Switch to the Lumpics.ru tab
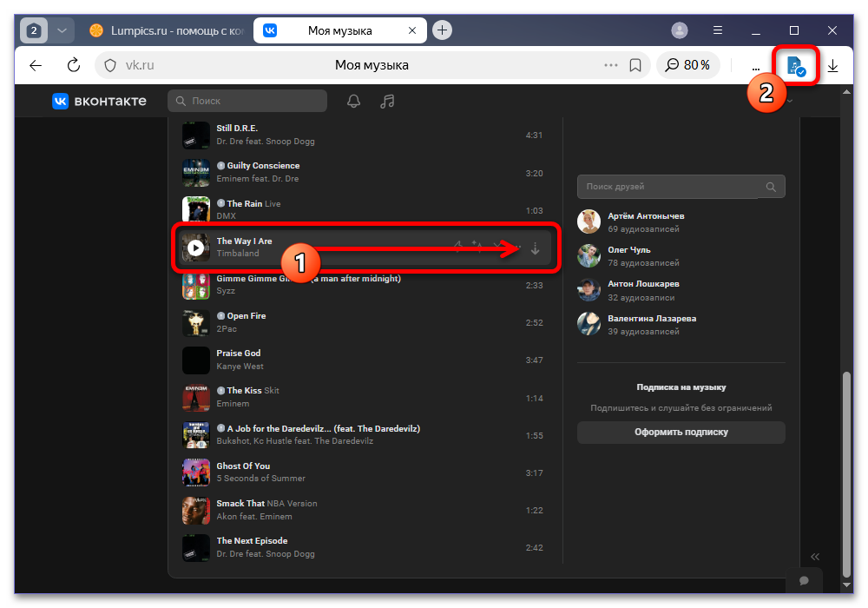 [x=166, y=30]
